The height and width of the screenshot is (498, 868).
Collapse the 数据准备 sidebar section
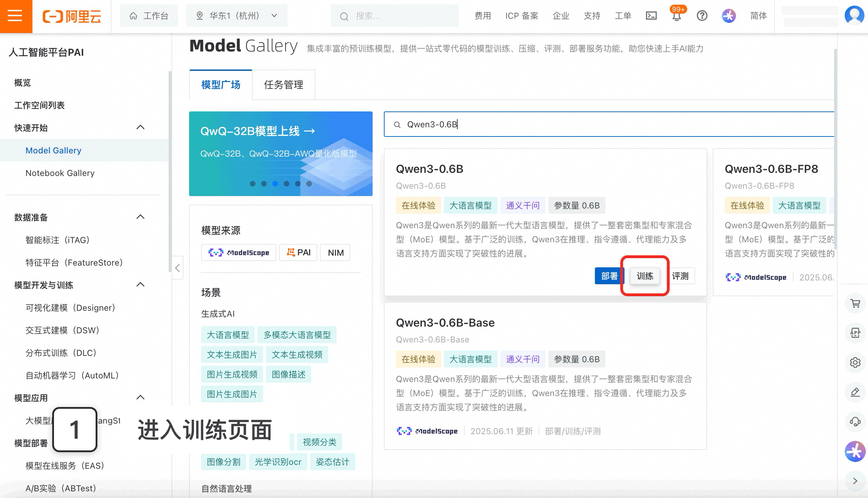coord(140,217)
